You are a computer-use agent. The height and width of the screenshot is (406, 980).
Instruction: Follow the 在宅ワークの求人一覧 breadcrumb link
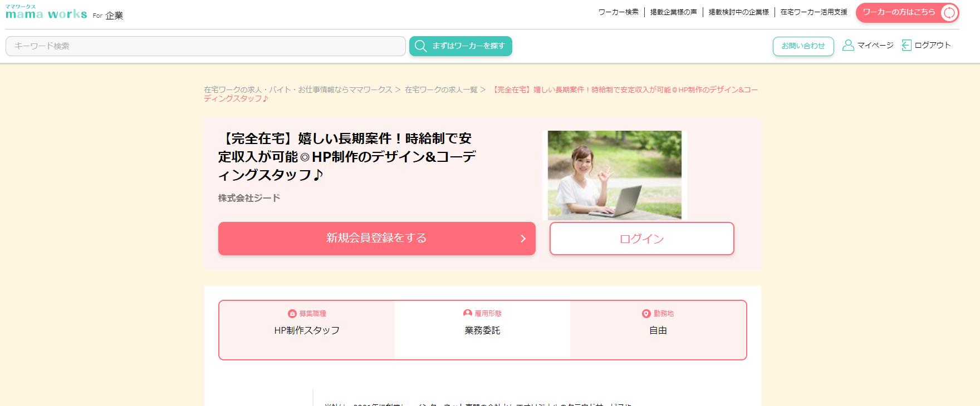(441, 90)
